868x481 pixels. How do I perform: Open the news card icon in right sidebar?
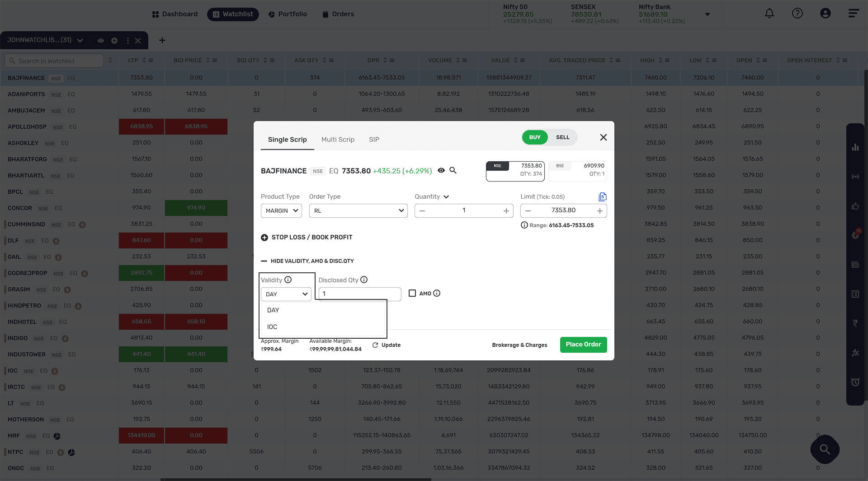coord(855,265)
